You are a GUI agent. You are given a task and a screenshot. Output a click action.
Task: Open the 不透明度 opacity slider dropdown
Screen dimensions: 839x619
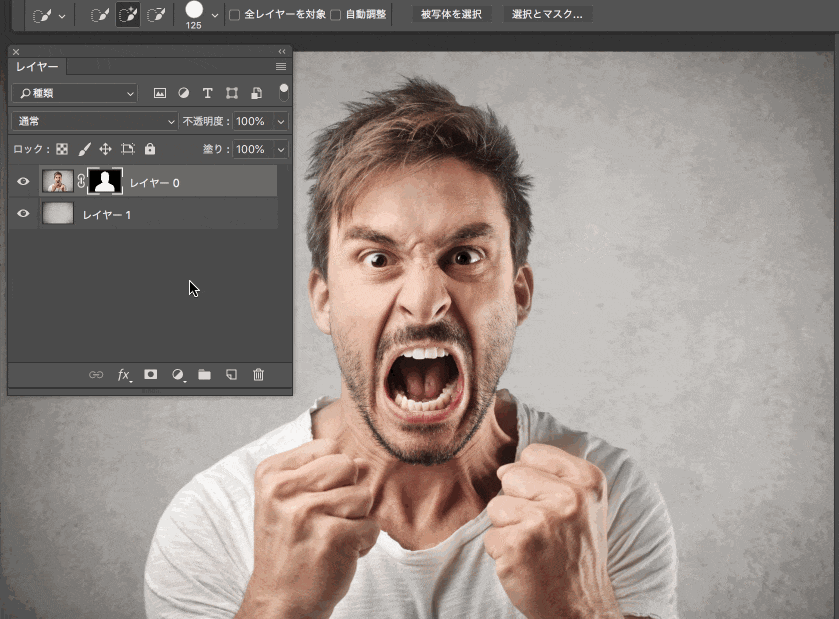[281, 121]
